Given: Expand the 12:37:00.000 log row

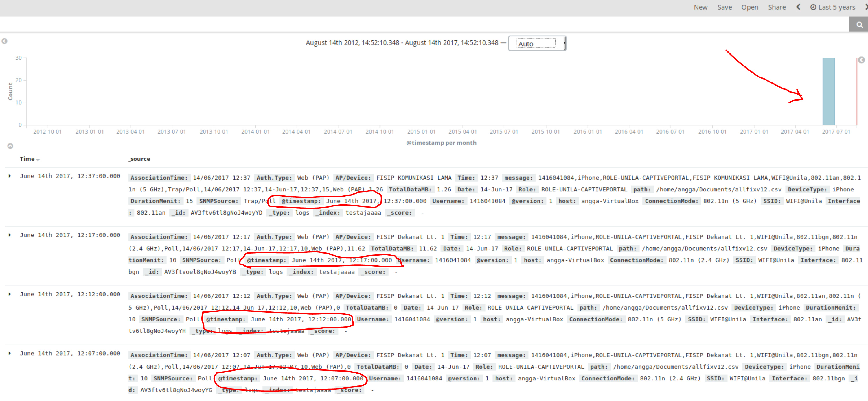Looking at the screenshot, I should [x=10, y=176].
